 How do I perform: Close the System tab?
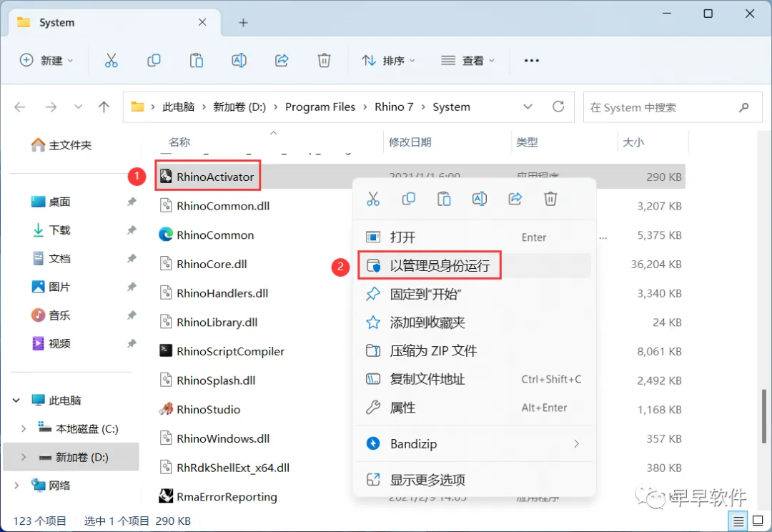point(202,22)
